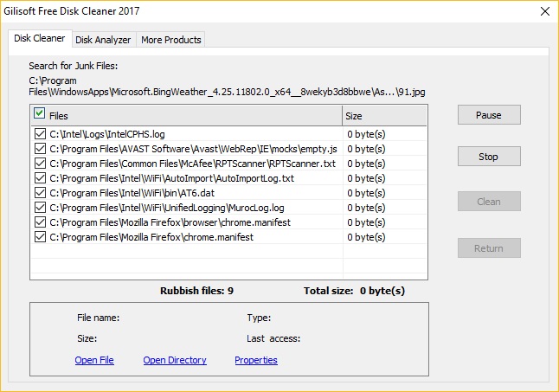Uncheck the McAfee RPTScanner.txt checkbox
Image resolution: width=559 pixels, height=392 pixels.
pos(41,164)
